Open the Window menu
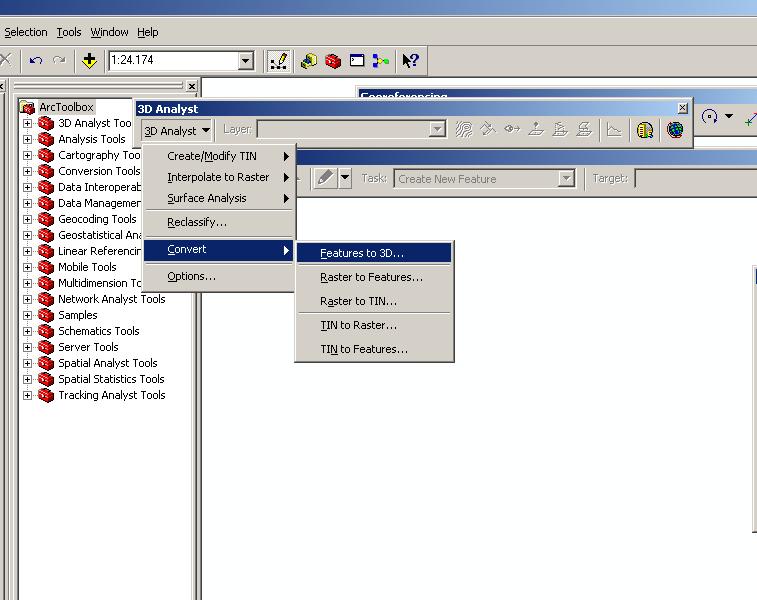Viewport: 757px width, 600px height. (110, 32)
